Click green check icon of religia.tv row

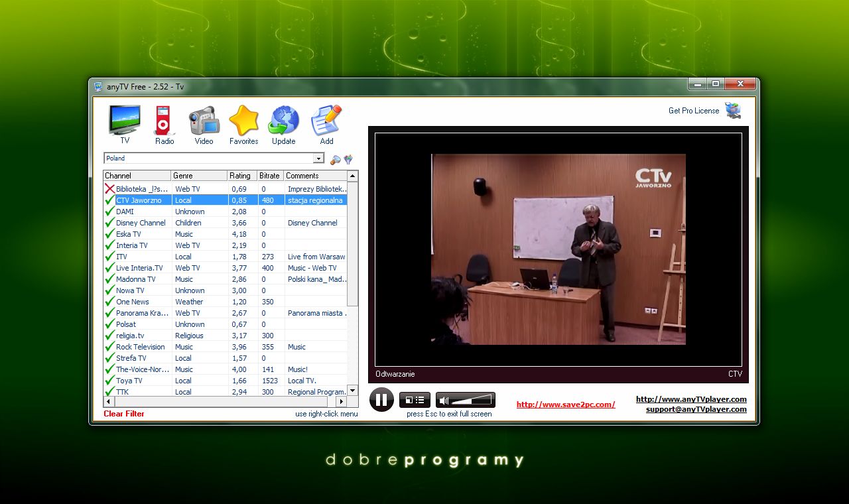tap(109, 336)
